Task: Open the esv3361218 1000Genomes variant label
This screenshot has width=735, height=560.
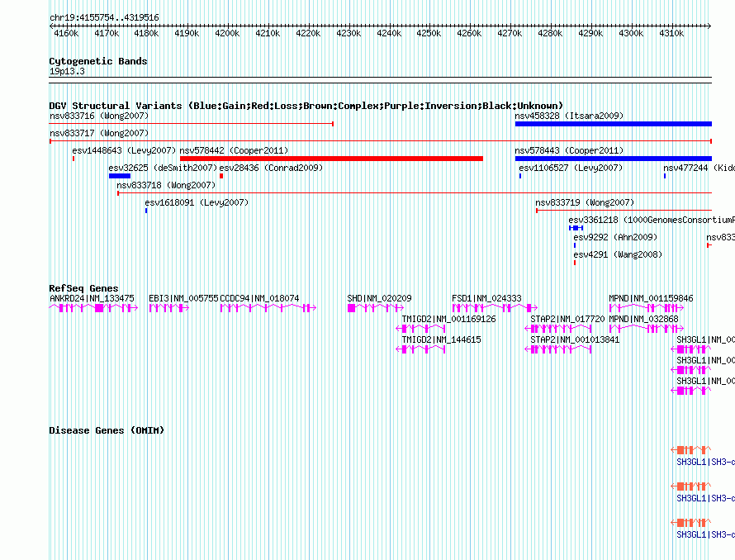Action: pyautogui.click(x=652, y=220)
